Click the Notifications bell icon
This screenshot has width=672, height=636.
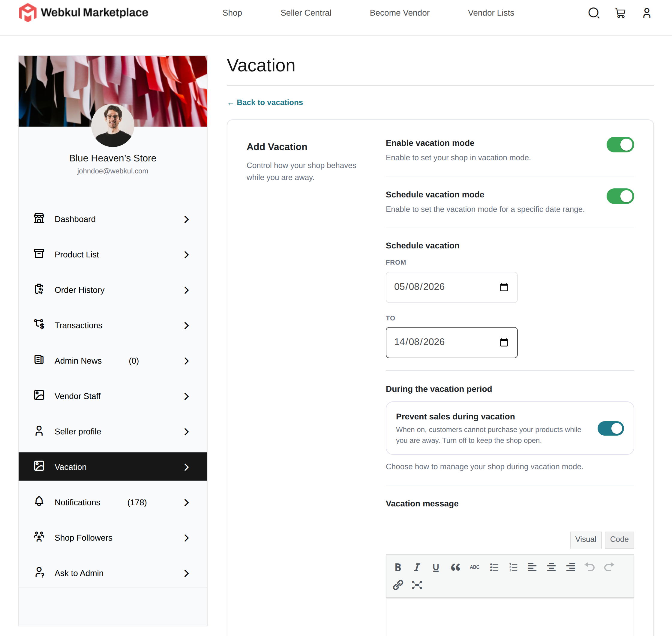pyautogui.click(x=39, y=501)
